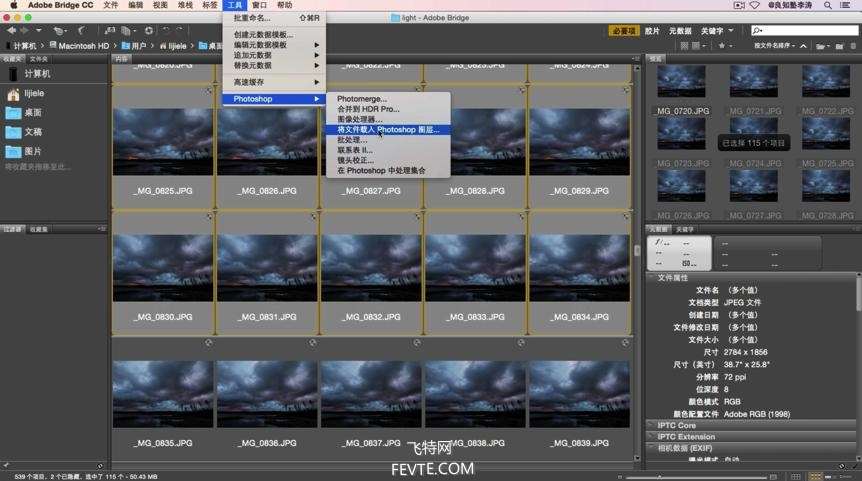This screenshot has width=862, height=481.
Task: Collapse the 文件属性 metadata section
Action: click(652, 278)
